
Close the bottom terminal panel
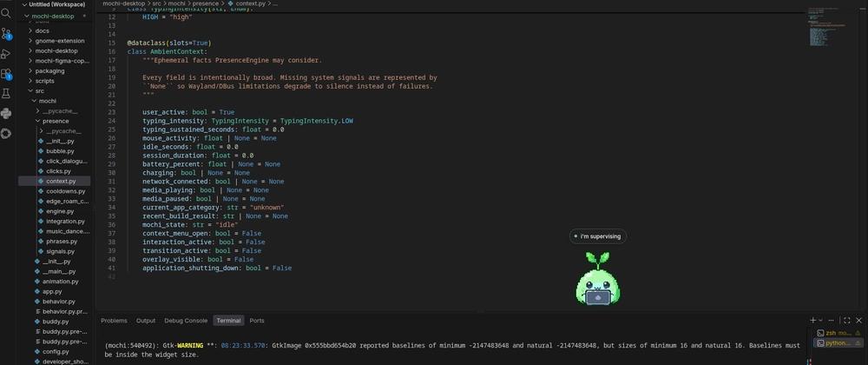tap(858, 320)
